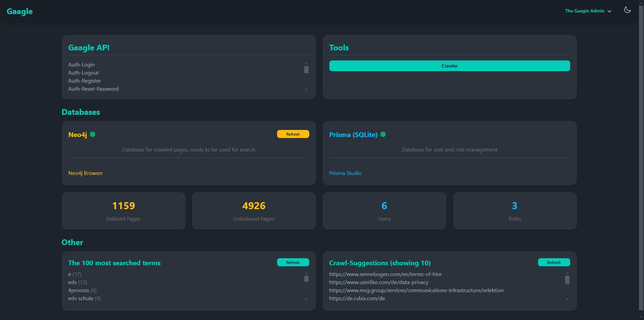Viewport: 644px width, 320px height.
Task: Click the 6 Users stat card
Action: [x=384, y=211]
